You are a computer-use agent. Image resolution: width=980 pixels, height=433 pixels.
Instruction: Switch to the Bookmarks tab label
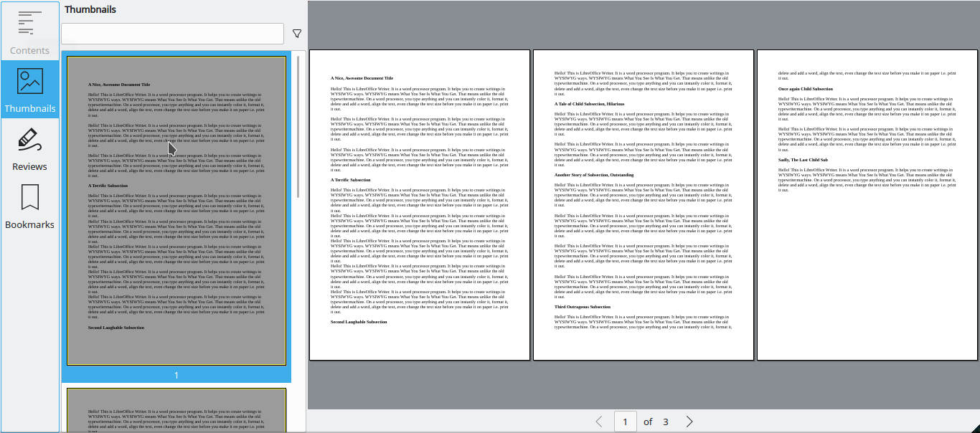29,224
